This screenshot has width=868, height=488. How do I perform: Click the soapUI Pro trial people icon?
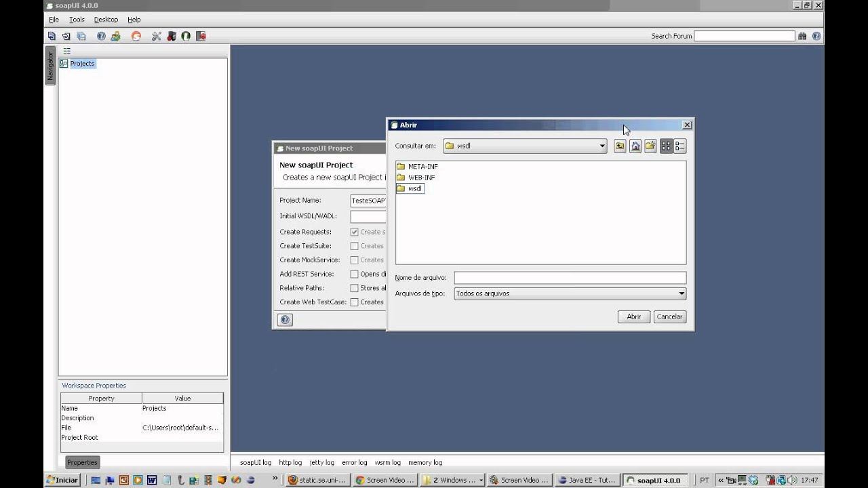point(116,36)
